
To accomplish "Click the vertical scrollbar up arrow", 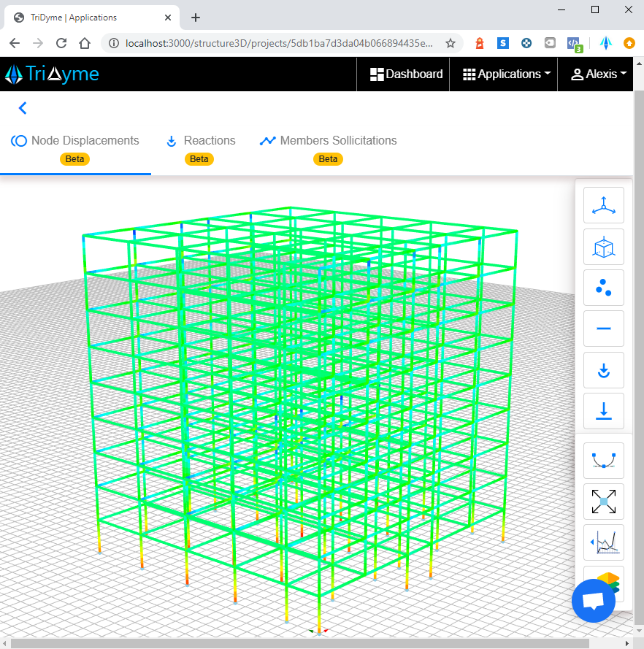I will point(639,64).
